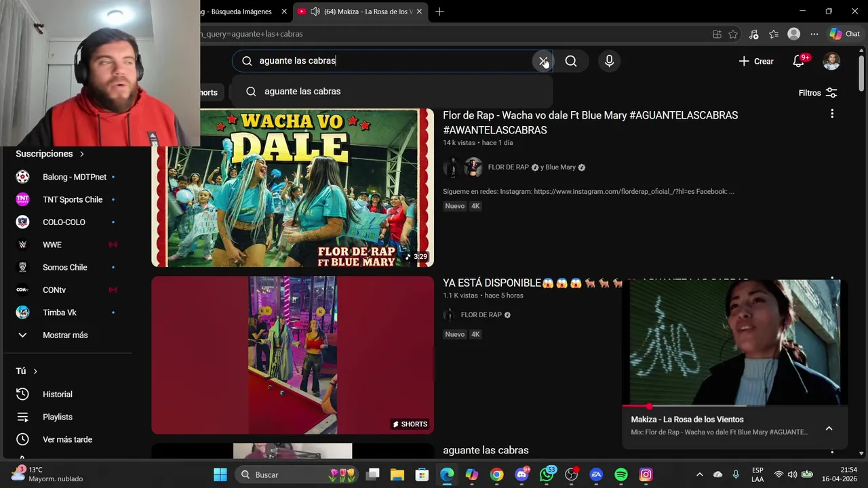Open the Wacha vo dale video thumbnail

pos(292,188)
